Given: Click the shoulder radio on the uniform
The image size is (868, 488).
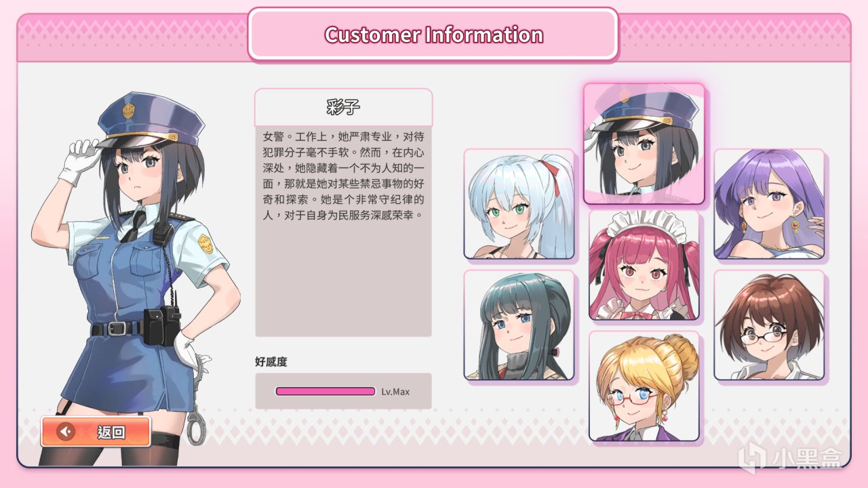Looking at the screenshot, I should click(x=161, y=232).
